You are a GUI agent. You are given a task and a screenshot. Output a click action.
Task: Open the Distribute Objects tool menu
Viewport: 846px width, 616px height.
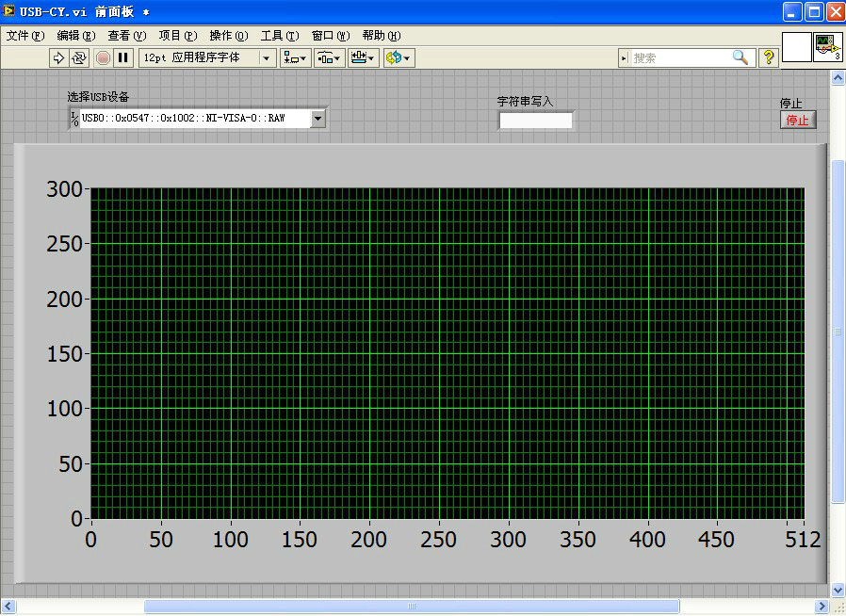coord(329,57)
